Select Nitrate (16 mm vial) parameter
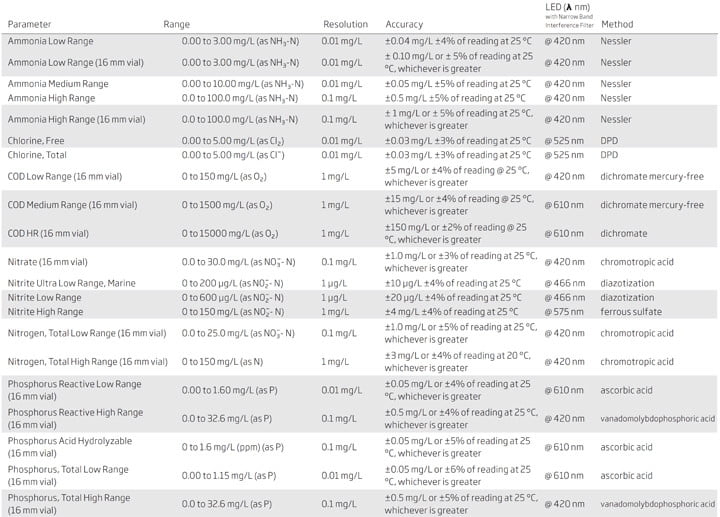Viewport: 720px width, 517px height. pos(47,262)
